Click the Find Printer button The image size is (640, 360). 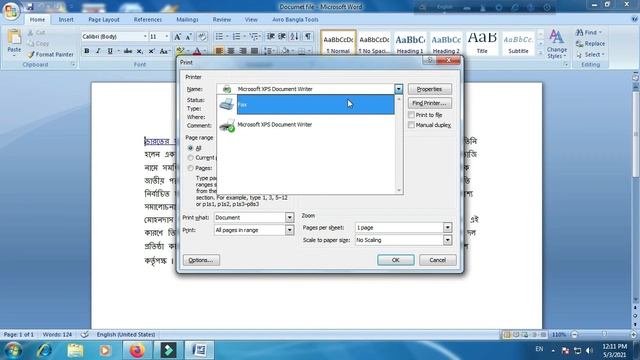coord(429,103)
